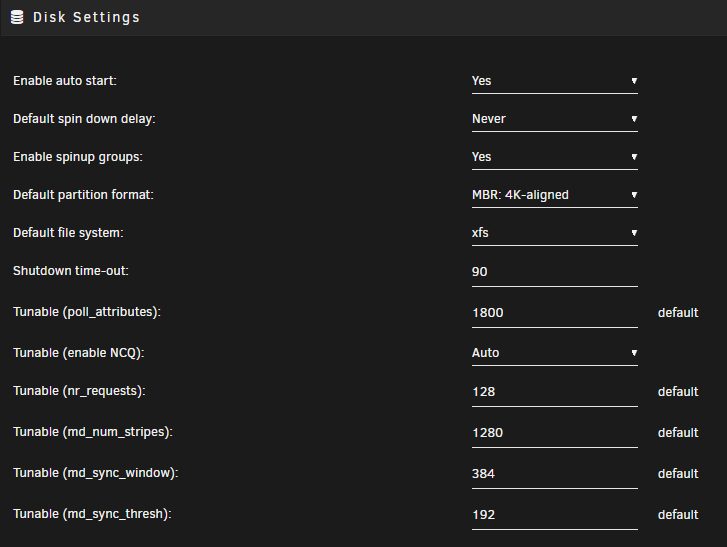This screenshot has width=727, height=547.
Task: Click the 'Tunable (poll_attributes):' label
Action: click(x=87, y=312)
